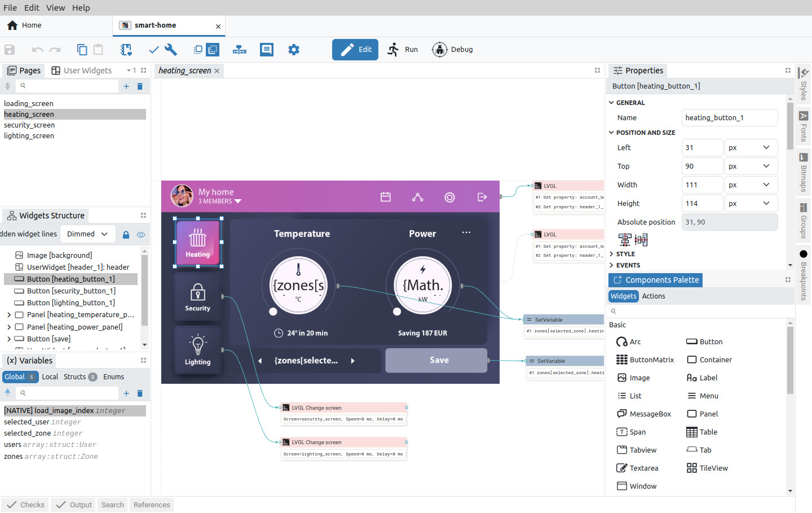Click the hierarchy diagram toolbar icon
The height and width of the screenshot is (513, 812).
click(240, 50)
